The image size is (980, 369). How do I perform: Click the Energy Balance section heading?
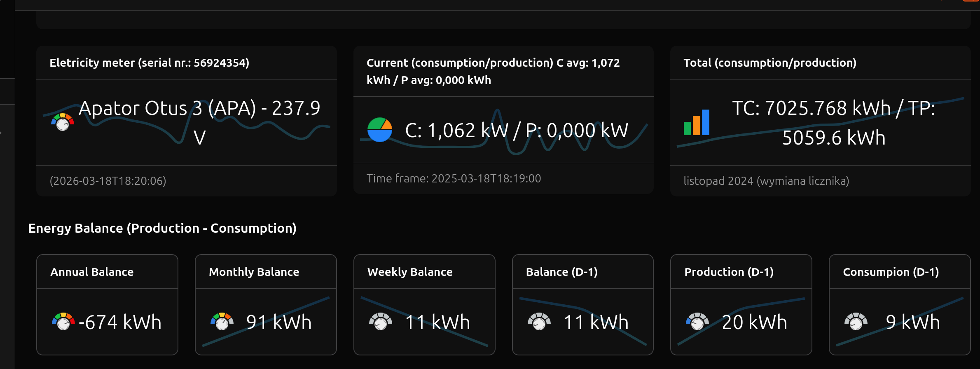click(x=162, y=228)
